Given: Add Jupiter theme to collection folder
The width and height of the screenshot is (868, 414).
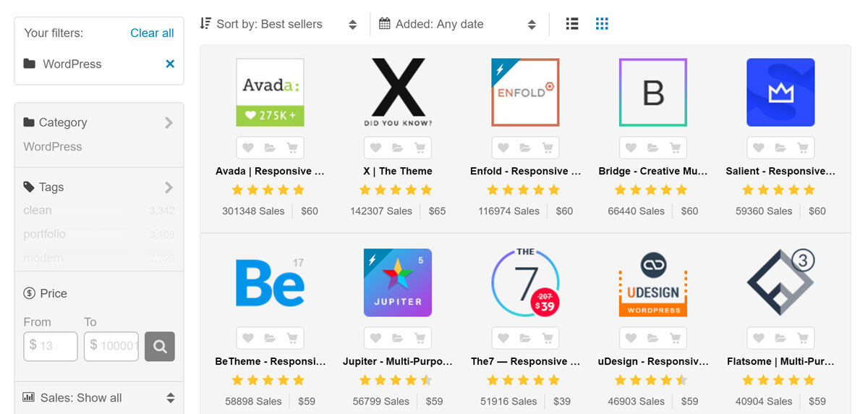Looking at the screenshot, I should 397,338.
